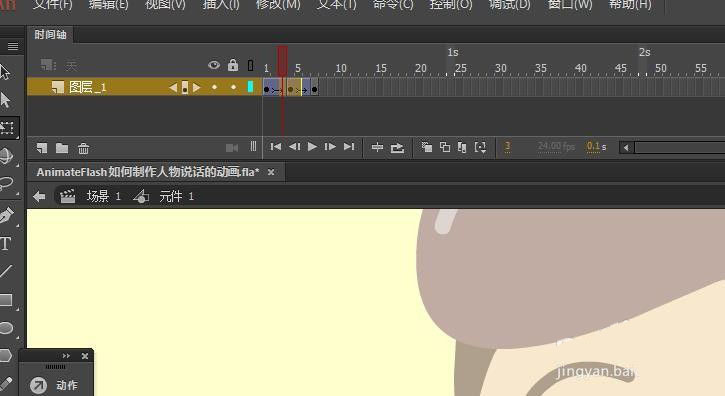Viewport: 725px width, 396px height.
Task: Select the Rectangle tool
Action: coord(6,300)
